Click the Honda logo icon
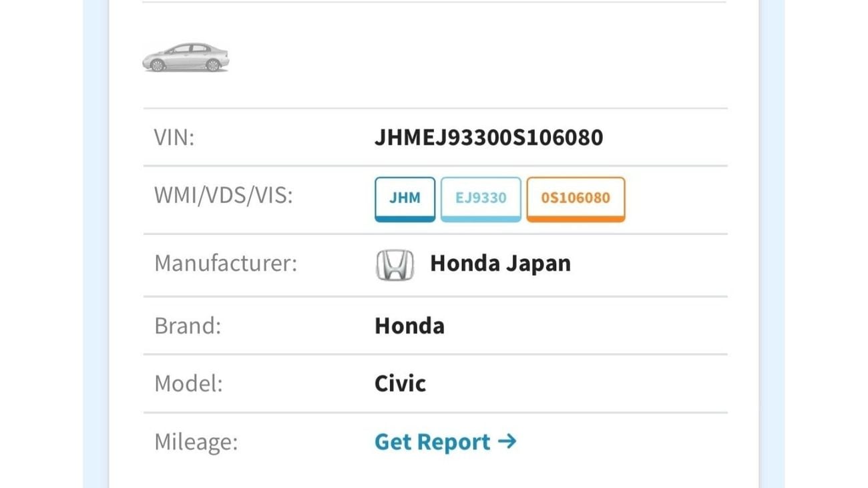This screenshot has width=868, height=488. click(x=395, y=264)
